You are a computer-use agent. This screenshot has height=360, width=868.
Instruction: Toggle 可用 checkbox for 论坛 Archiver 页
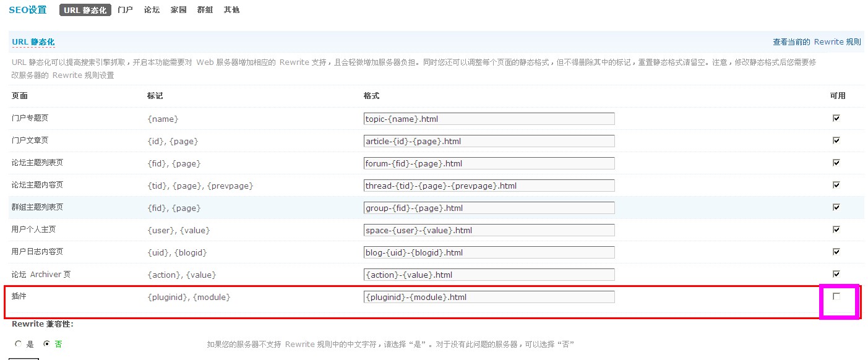(x=836, y=273)
